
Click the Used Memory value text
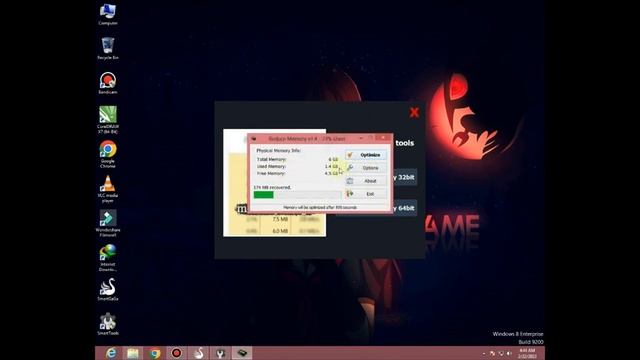(331, 167)
